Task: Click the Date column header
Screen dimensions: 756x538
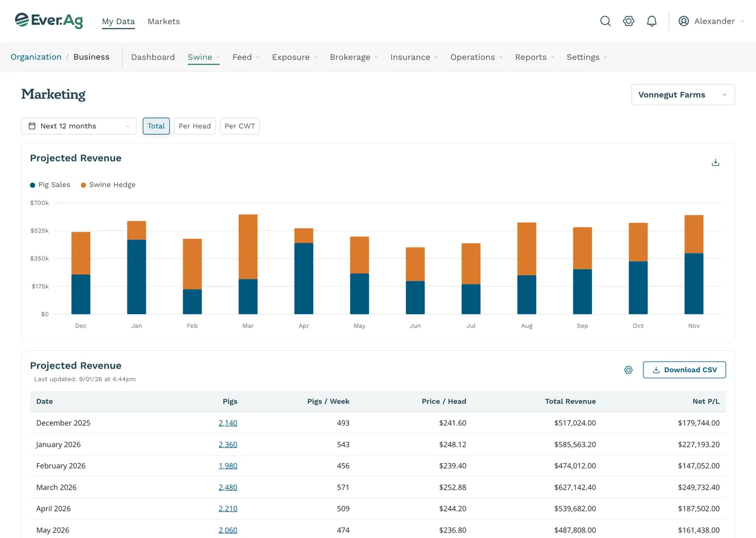Action: [x=44, y=401]
